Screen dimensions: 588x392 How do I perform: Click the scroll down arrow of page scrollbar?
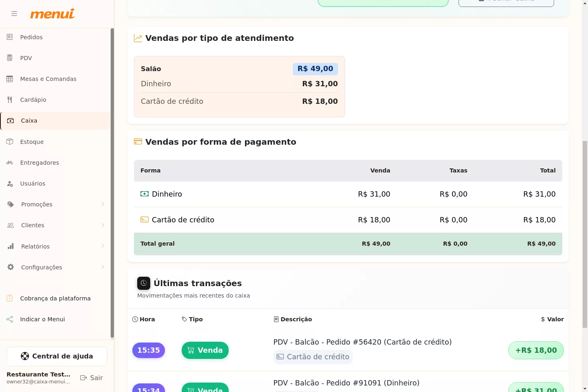tap(585, 389)
